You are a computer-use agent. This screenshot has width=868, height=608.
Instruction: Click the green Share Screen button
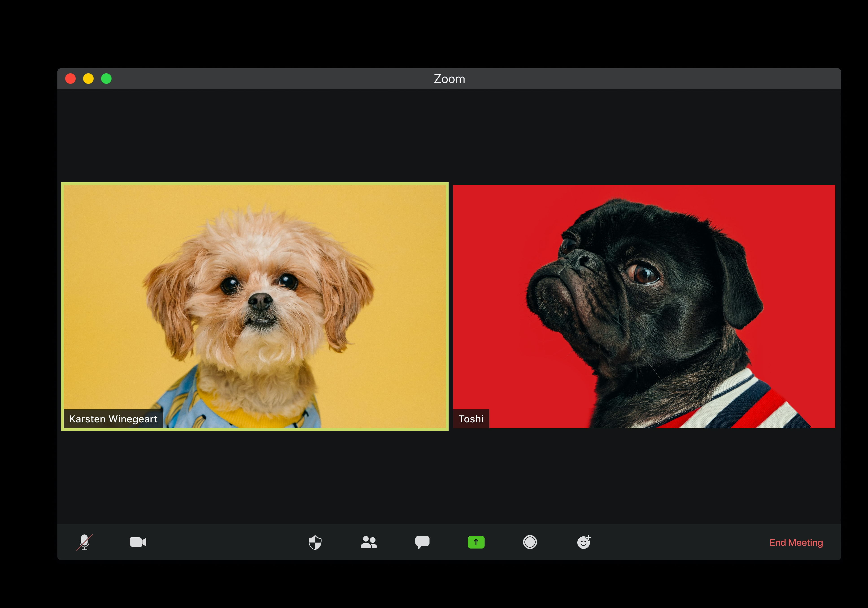point(476,542)
